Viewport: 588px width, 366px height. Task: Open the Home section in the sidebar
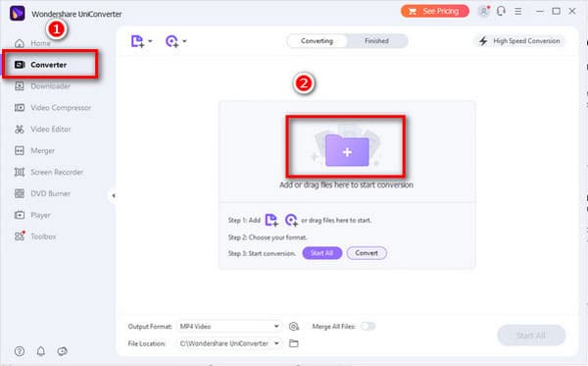point(32,43)
